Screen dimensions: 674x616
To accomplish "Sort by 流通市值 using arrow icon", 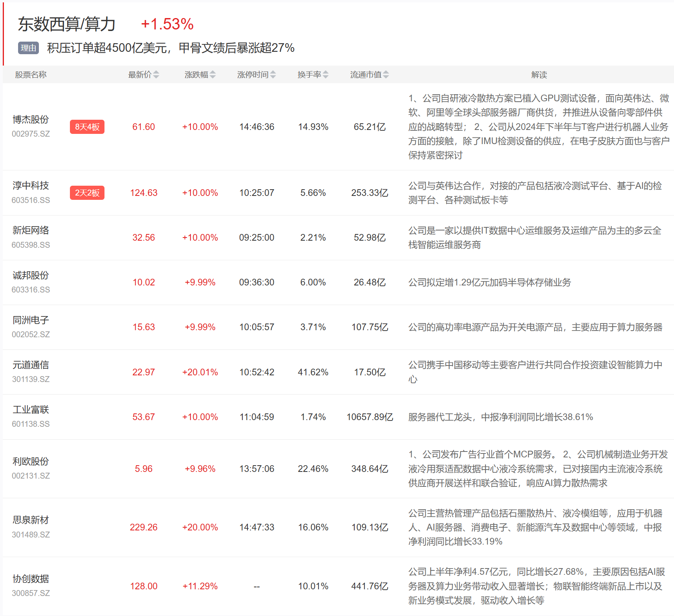I will (386, 75).
